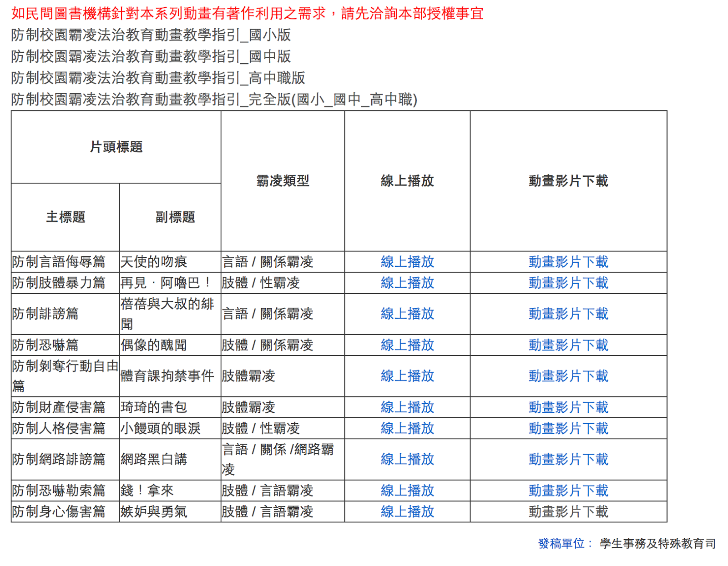The width and height of the screenshot is (728, 566).
Task: Open 防制校園霸凌法治教育動畫教學指引_國中版 link
Action: 151,56
